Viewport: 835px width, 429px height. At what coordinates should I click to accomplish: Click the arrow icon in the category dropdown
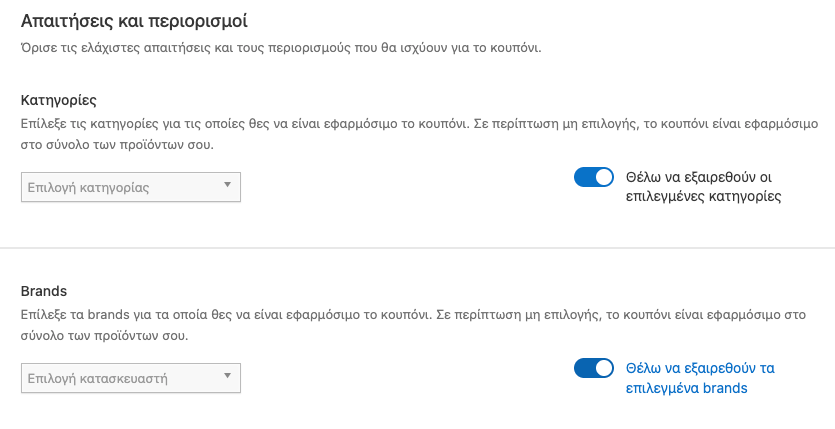point(227,185)
